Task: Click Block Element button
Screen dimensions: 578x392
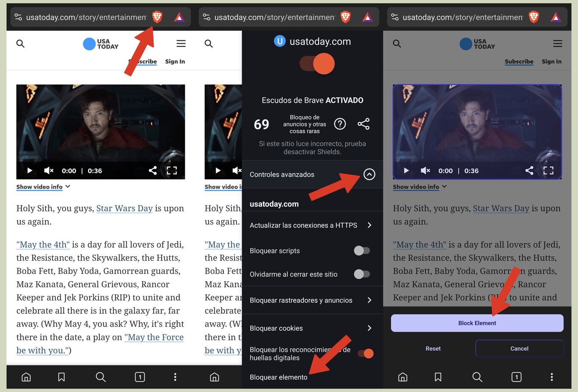Action: tap(477, 323)
